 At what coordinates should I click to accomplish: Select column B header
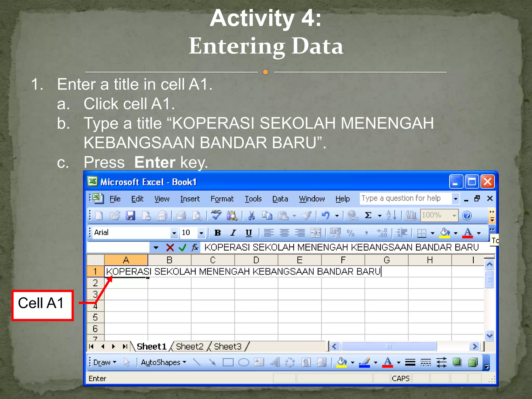tap(169, 260)
